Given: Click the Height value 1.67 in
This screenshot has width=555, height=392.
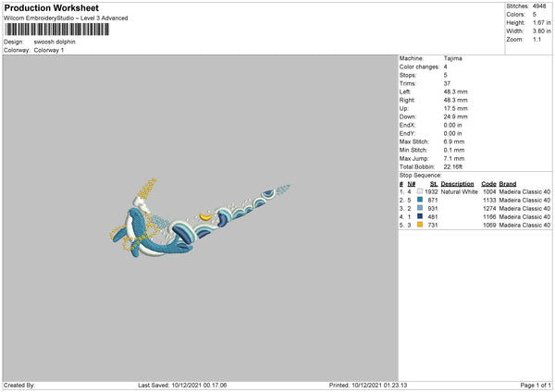Looking at the screenshot, I should click(541, 22).
